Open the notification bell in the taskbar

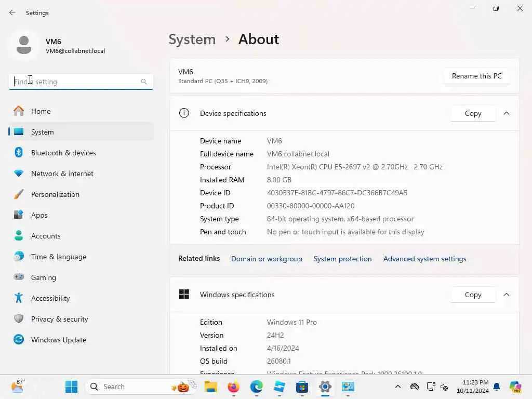coord(497,387)
